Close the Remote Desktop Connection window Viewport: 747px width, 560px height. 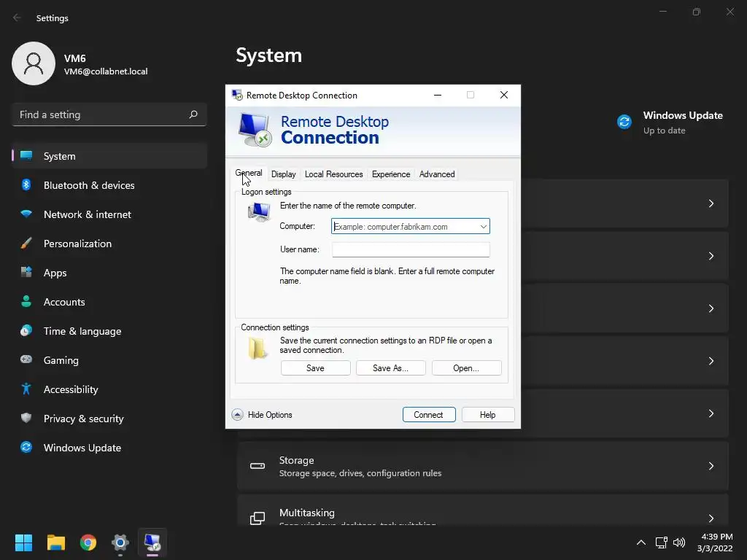tap(503, 96)
